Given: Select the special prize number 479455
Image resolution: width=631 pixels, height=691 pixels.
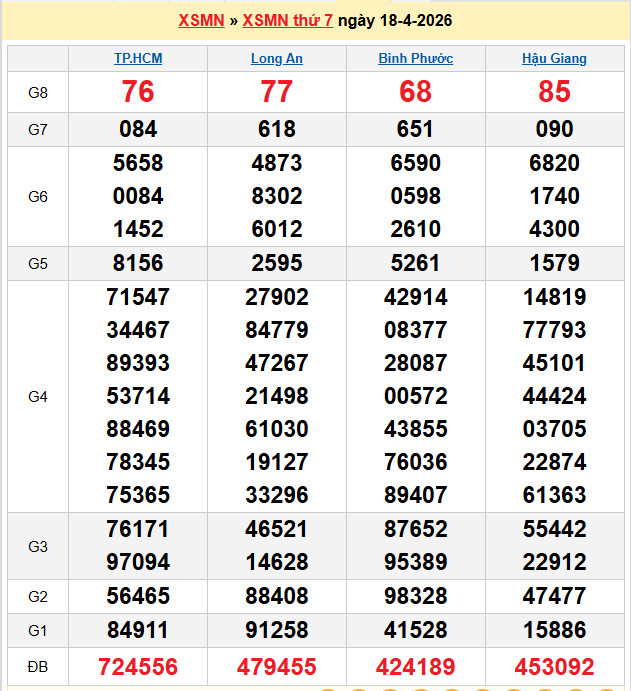Looking at the screenshot, I should click(x=276, y=666).
